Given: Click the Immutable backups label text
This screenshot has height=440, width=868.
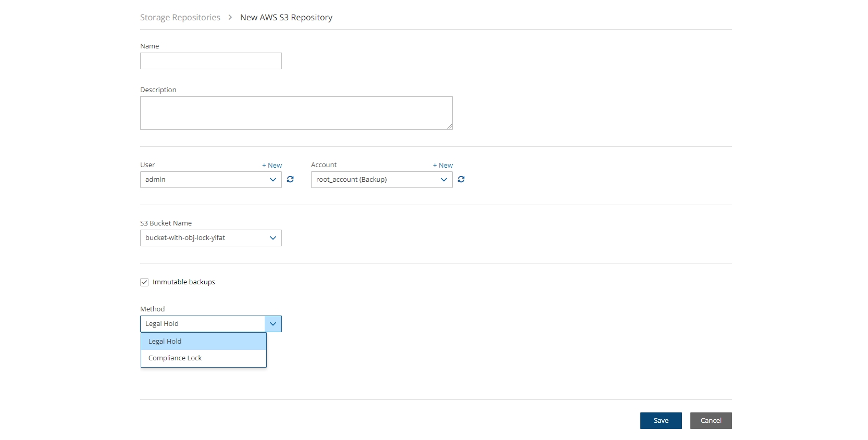Looking at the screenshot, I should coord(183,282).
